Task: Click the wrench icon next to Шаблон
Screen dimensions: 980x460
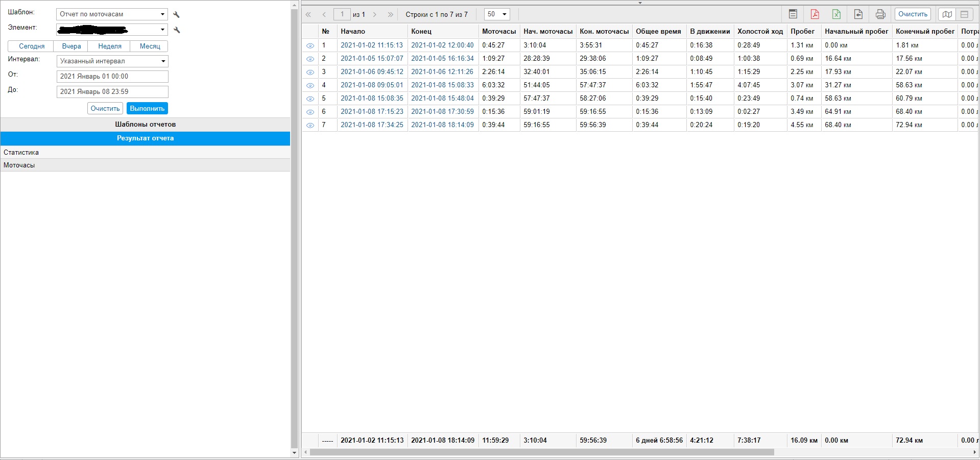Action: (177, 15)
